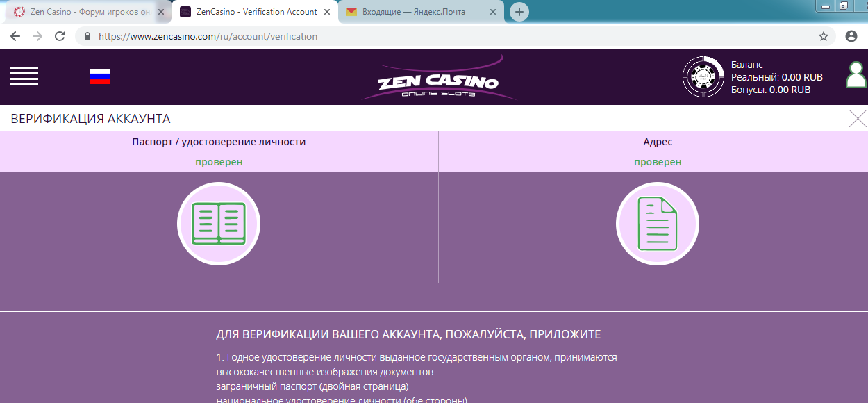Click the 'ВЕРИФИКАЦИЯ АККАУНТА' title
The image size is (868, 403).
click(90, 119)
